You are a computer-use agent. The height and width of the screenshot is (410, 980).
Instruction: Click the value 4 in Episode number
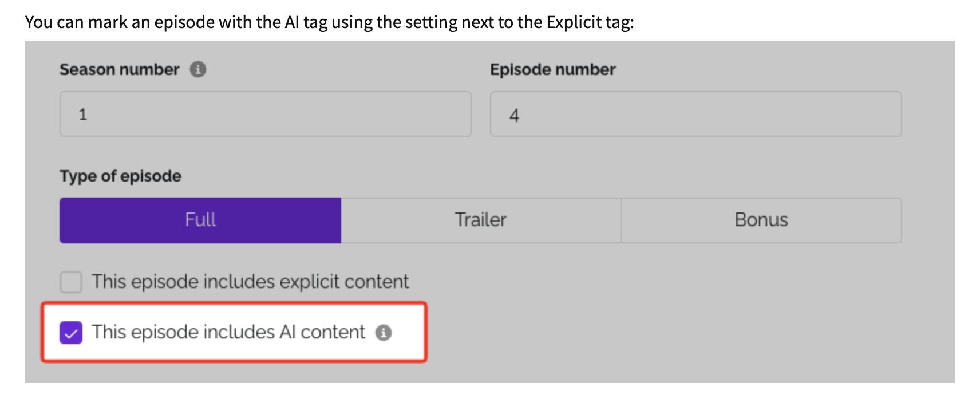pos(514,115)
